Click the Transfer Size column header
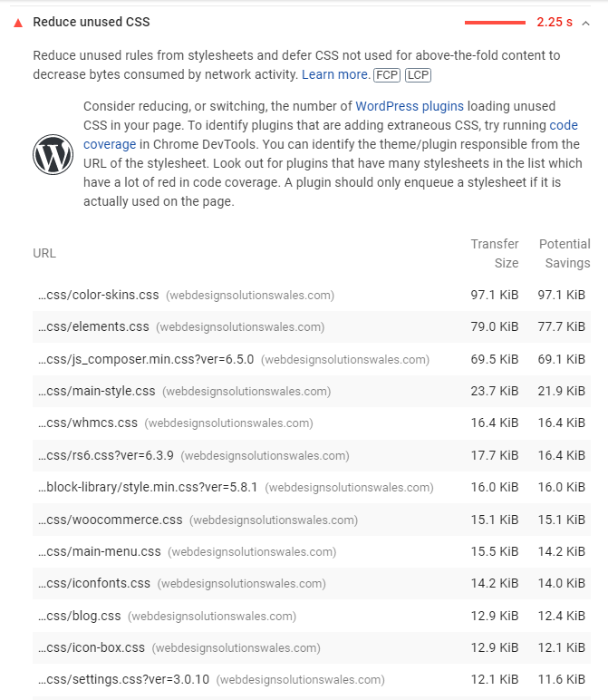Viewport: 608px width, 700px height. click(x=495, y=253)
